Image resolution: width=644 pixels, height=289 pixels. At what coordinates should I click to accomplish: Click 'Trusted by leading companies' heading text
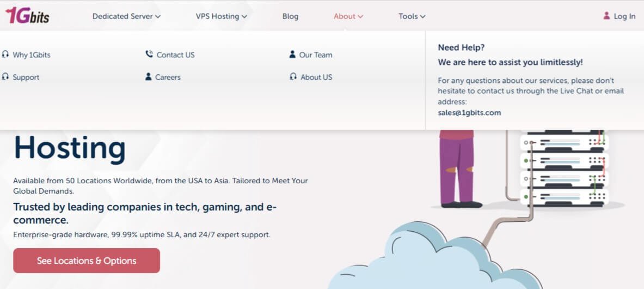coord(145,213)
